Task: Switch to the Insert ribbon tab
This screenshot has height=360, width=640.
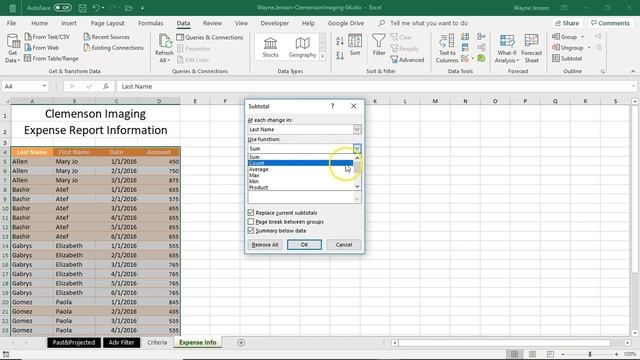Action: coord(69,23)
